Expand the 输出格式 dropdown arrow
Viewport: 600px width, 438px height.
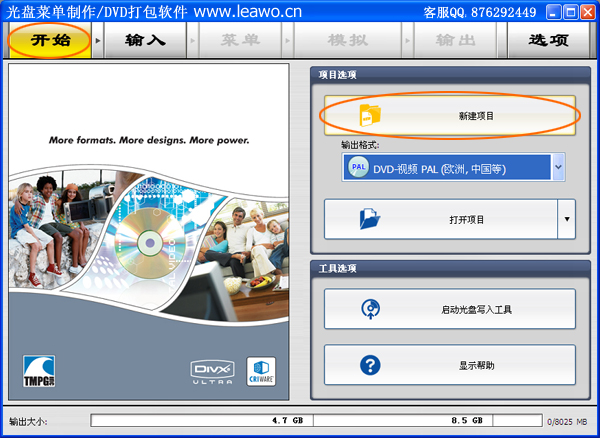(558, 167)
